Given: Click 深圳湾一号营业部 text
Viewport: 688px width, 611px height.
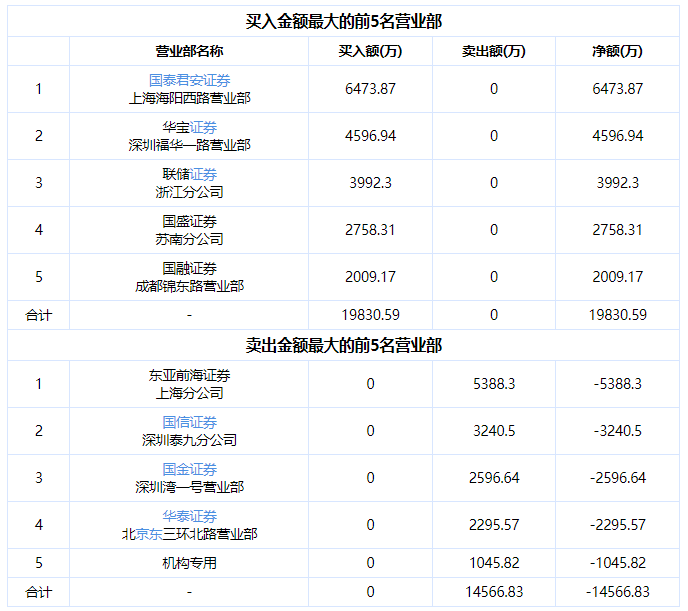Looking at the screenshot, I should (190, 487).
